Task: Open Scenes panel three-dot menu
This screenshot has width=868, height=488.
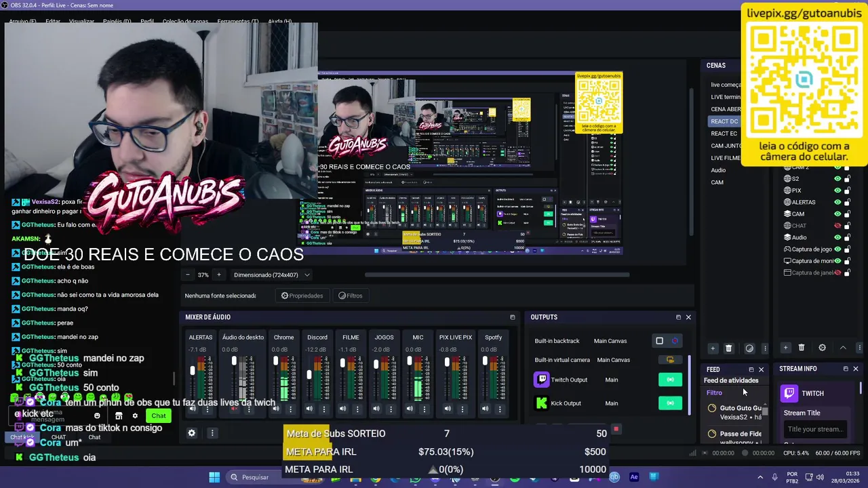Action: (x=765, y=348)
